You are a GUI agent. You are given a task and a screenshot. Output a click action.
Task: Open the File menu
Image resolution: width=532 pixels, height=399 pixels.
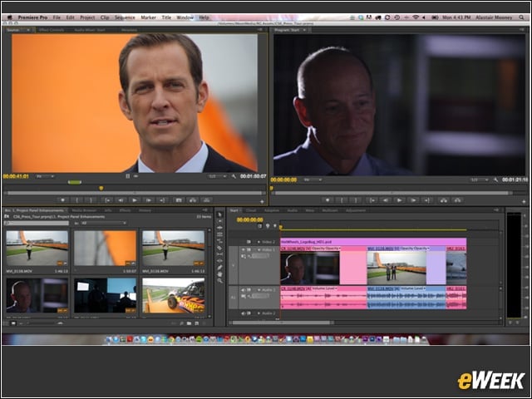point(57,17)
